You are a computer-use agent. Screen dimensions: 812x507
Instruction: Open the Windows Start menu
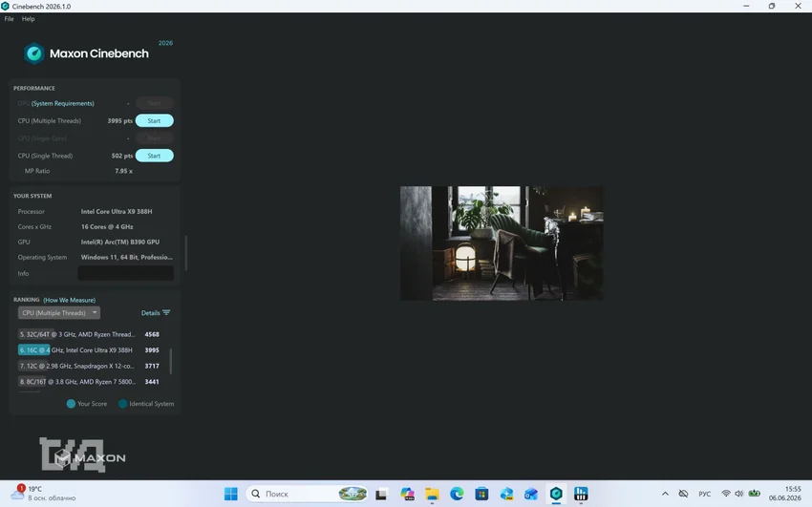coord(231,494)
